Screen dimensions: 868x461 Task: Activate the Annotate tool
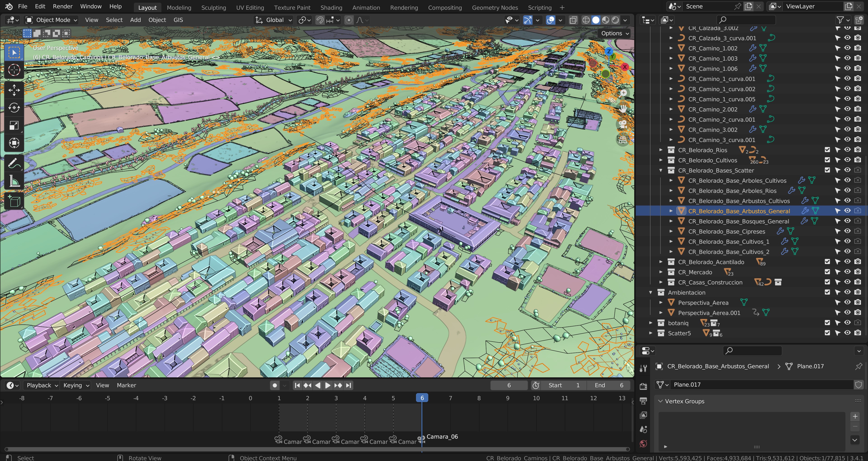(14, 164)
